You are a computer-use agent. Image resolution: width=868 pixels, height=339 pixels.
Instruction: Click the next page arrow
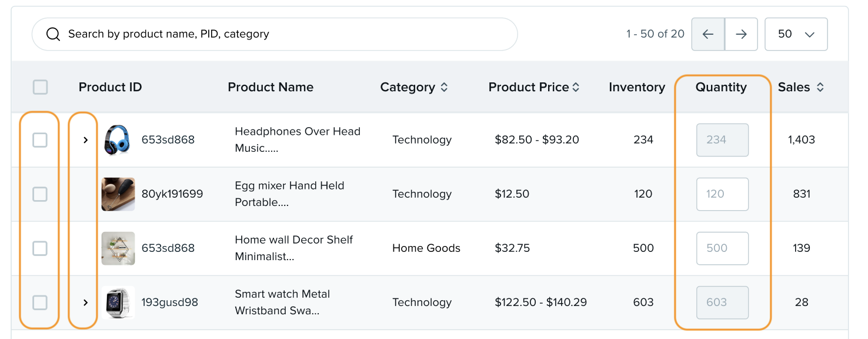click(741, 34)
